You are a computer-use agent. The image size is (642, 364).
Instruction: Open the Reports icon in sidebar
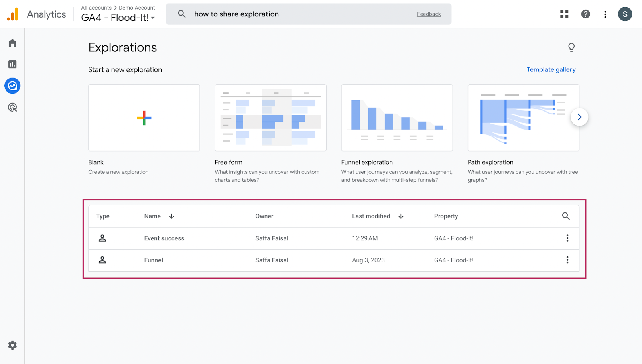point(12,64)
